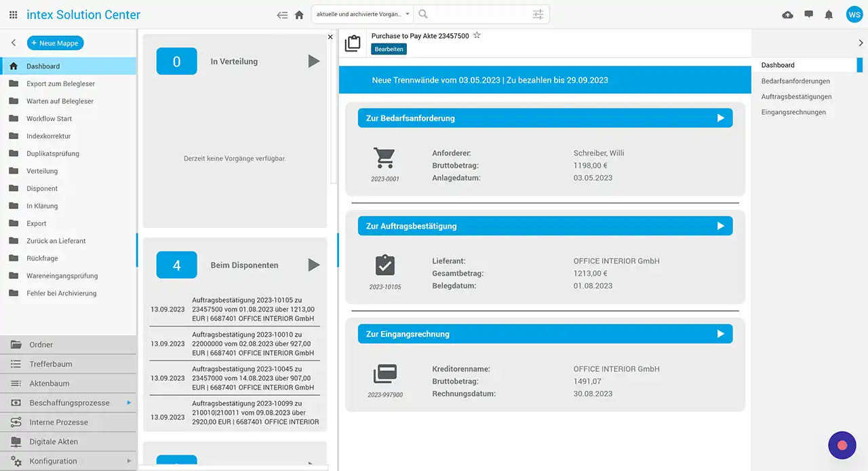Expand the Beim Disponenten play arrow

tap(313, 265)
